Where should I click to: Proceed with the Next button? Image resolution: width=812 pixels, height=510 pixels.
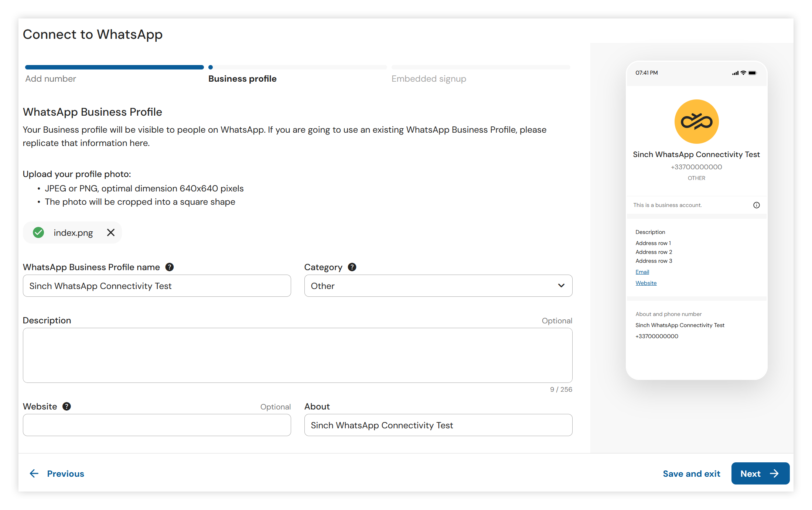point(760,473)
